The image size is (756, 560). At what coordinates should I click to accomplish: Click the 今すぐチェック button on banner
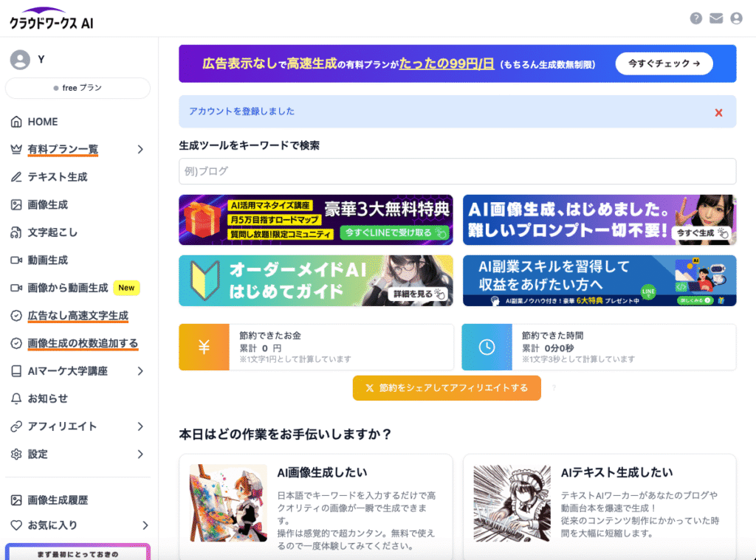[x=664, y=63]
